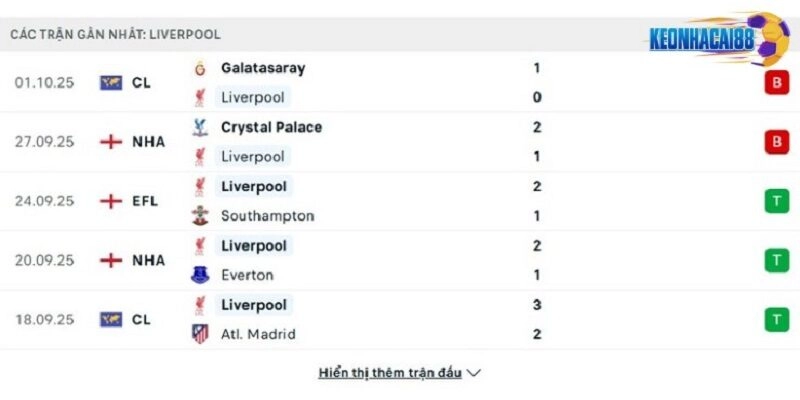Click the England flag for the 27.09.25 match
The width and height of the screenshot is (800, 400).
[111, 142]
